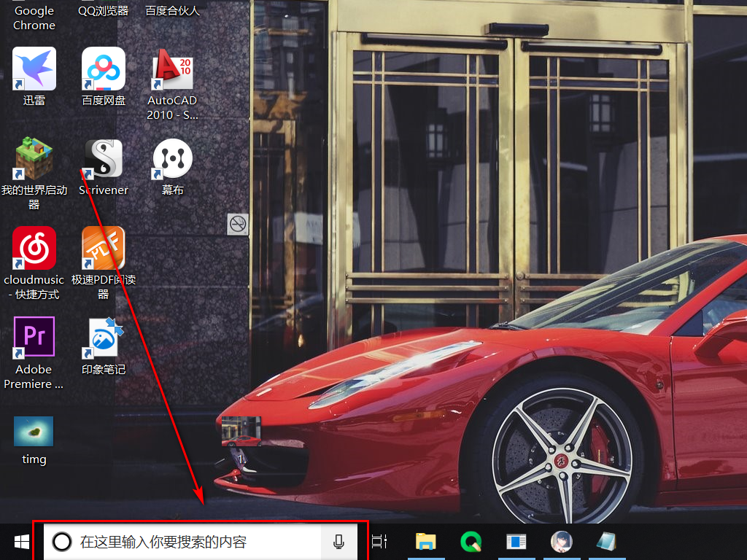Select the Adobe Premiere shortcut
747x560 pixels.
point(34,338)
